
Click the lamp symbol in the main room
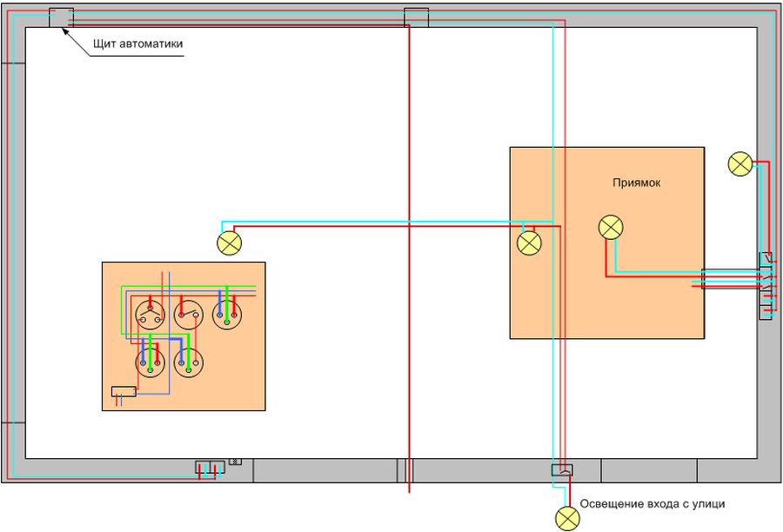pyautogui.click(x=230, y=243)
